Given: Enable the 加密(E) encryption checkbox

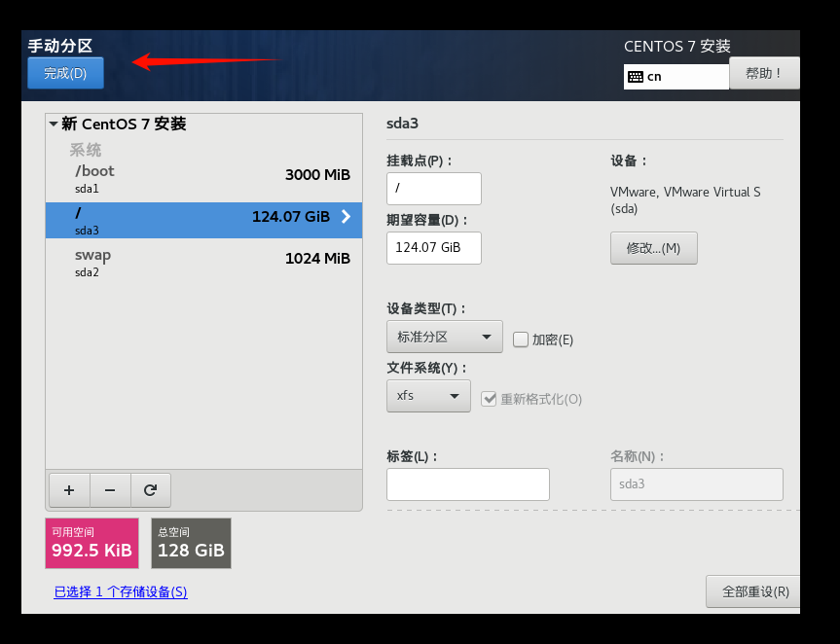Looking at the screenshot, I should pyautogui.click(x=521, y=339).
